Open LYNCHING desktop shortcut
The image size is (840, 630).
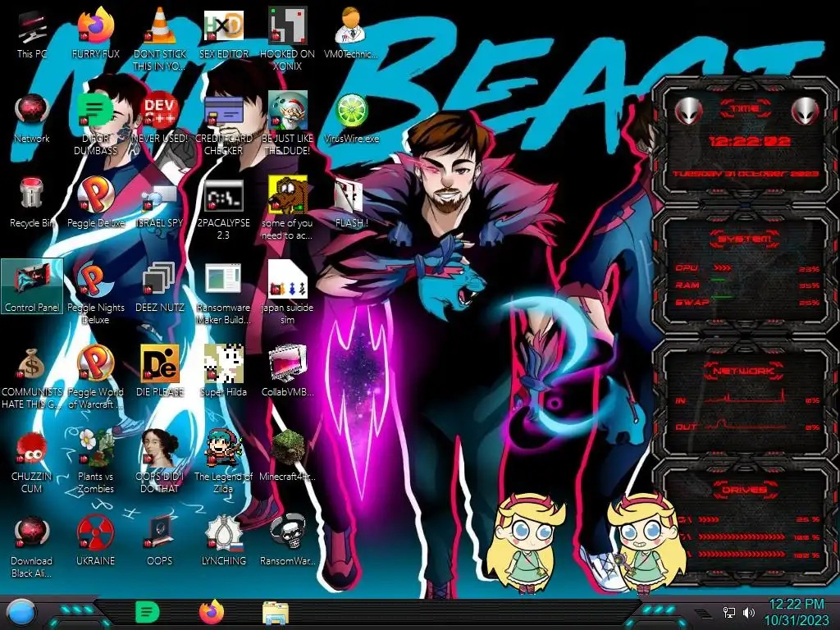223,541
